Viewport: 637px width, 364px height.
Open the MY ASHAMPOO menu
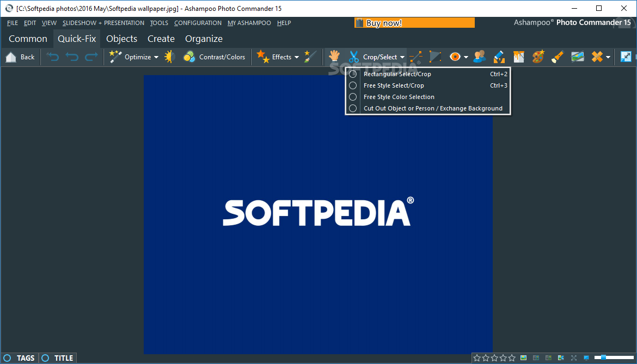(249, 23)
